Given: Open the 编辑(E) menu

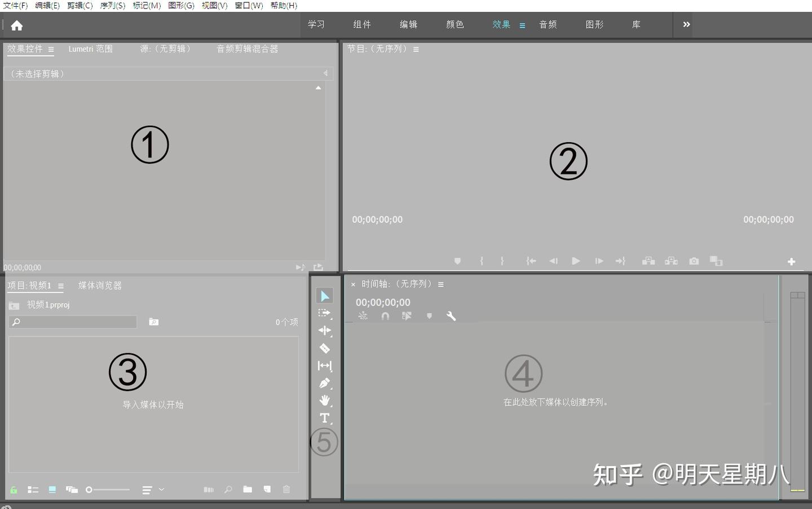Looking at the screenshot, I should click(x=47, y=5).
